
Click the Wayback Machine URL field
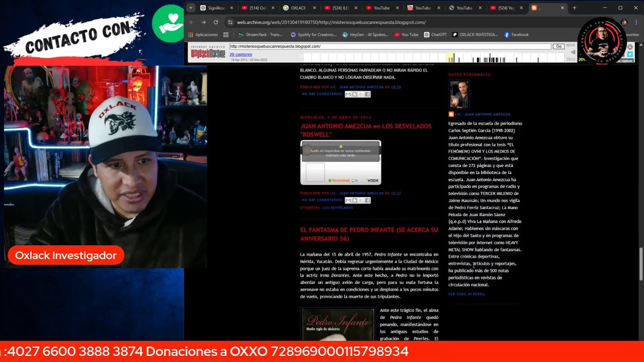[390, 46]
